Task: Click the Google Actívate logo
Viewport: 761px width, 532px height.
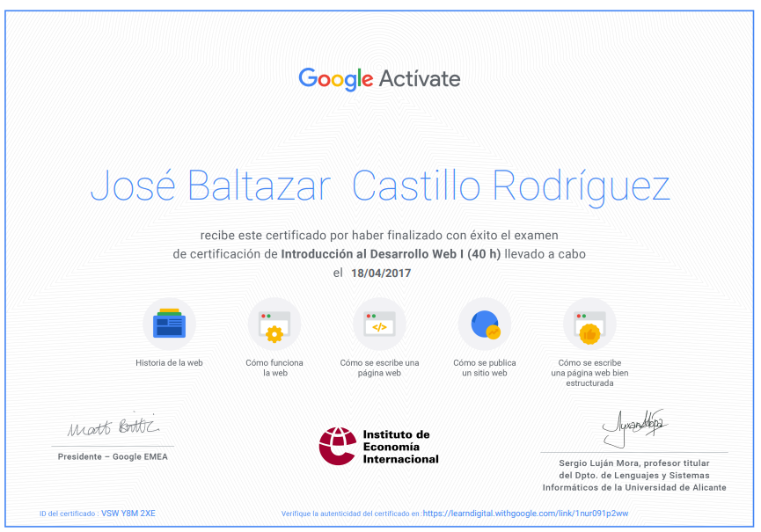Action: pyautogui.click(x=379, y=79)
